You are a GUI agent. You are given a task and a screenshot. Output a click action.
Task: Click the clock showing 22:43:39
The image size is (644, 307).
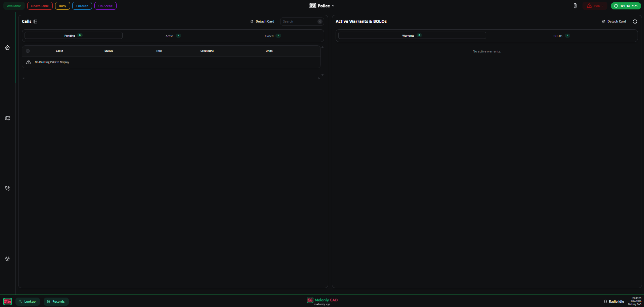[x=637, y=298]
